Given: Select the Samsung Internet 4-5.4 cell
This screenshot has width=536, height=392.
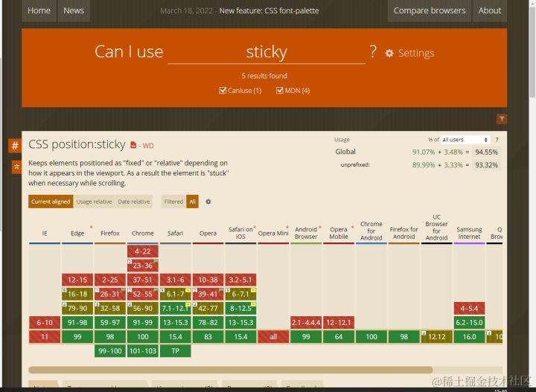Looking at the screenshot, I should tap(469, 308).
